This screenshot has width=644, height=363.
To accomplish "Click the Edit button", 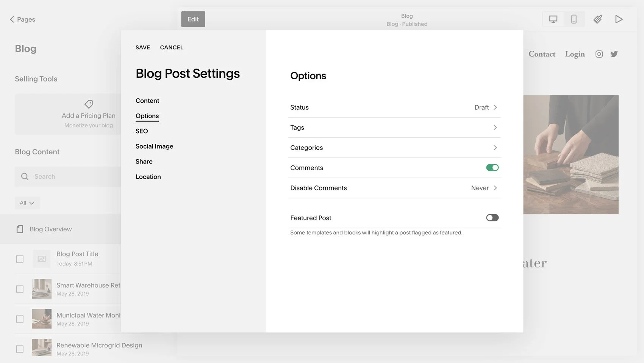I will pos(193,19).
